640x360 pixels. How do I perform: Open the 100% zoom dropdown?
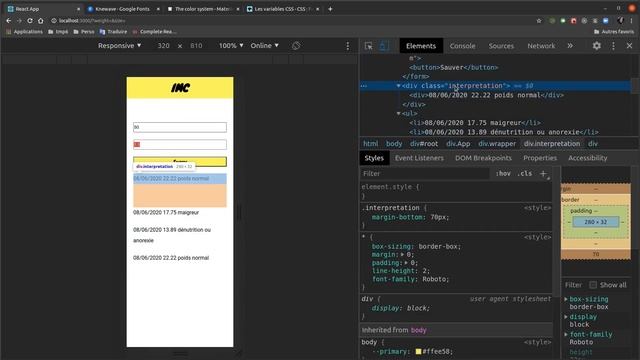[x=231, y=46]
